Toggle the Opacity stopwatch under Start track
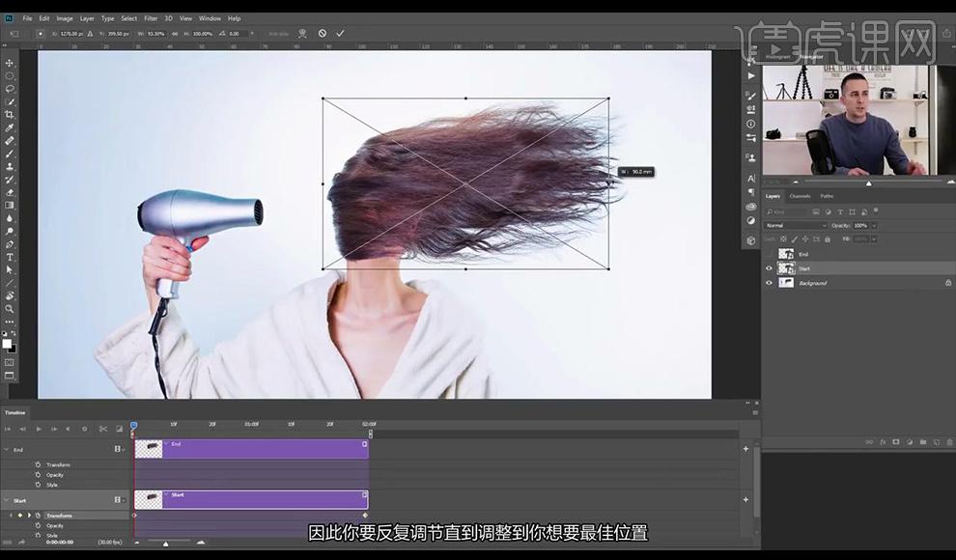Viewport: 956px width, 560px height. point(38,525)
